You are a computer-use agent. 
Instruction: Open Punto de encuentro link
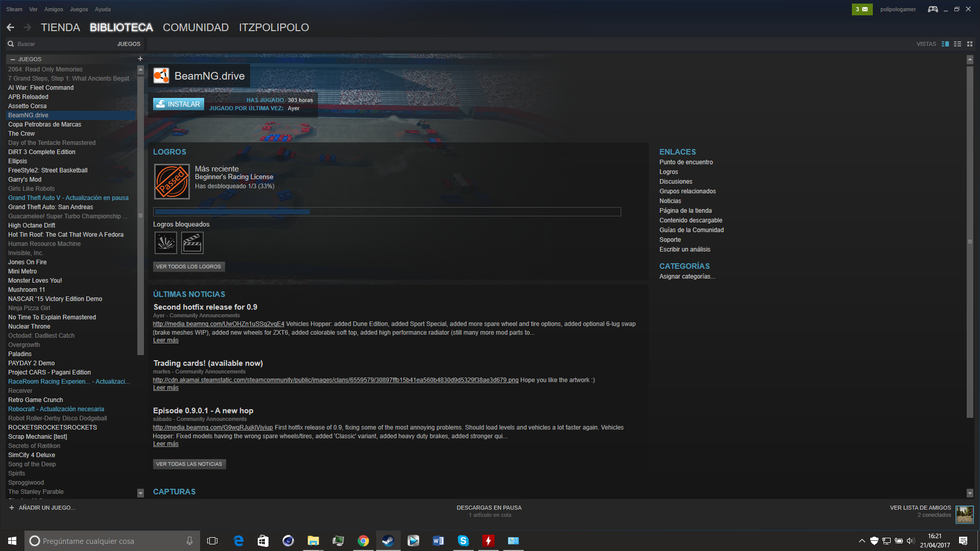click(x=686, y=162)
